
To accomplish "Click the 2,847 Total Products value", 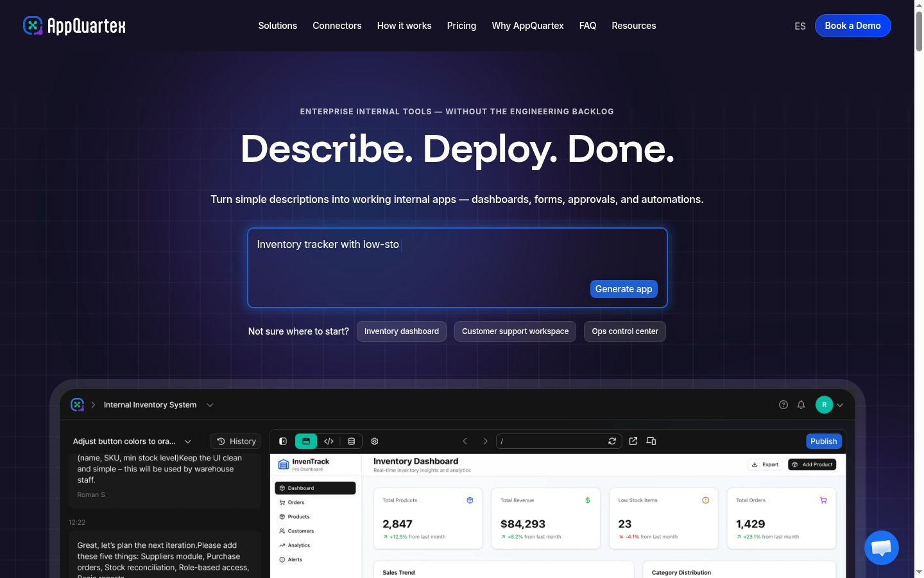I will click(x=398, y=524).
